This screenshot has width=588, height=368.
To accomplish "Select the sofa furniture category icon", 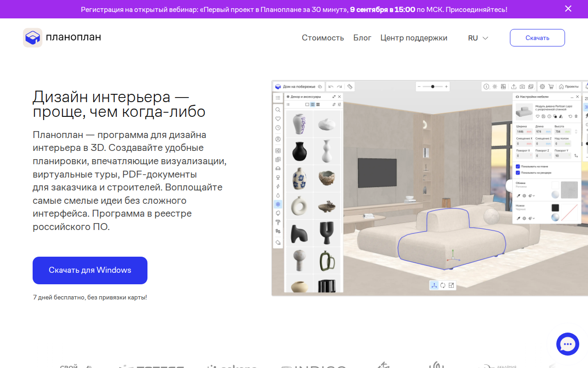I will [278, 168].
